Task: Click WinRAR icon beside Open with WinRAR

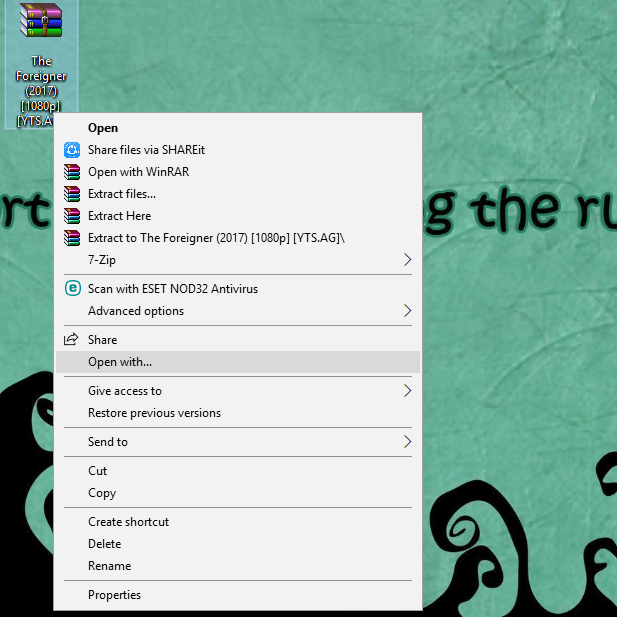Action: [x=72, y=172]
